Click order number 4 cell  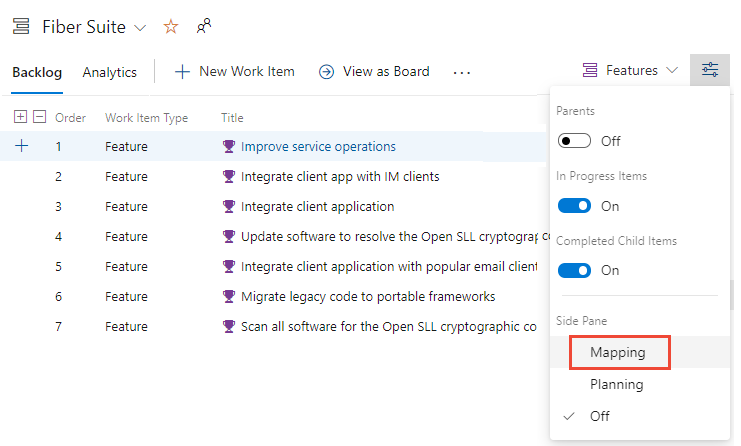58,237
